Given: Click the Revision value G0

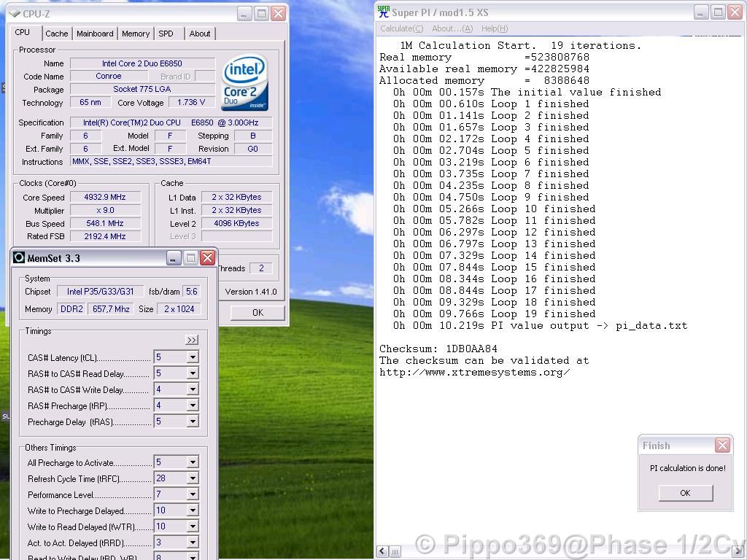Looking at the screenshot, I should click(253, 149).
